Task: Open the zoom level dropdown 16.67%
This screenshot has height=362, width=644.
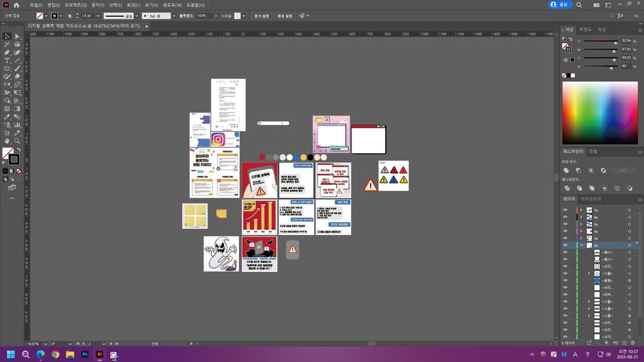Action: point(45,343)
